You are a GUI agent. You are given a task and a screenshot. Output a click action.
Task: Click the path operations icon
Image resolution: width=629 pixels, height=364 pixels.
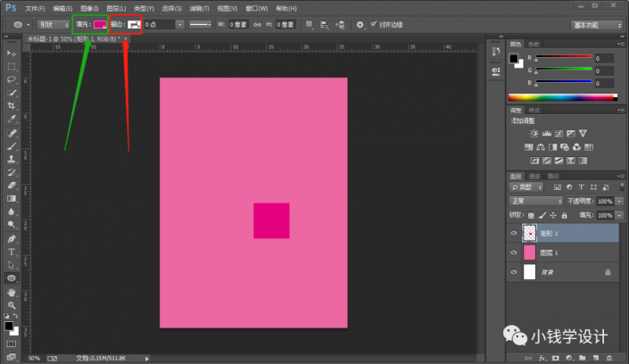[309, 25]
